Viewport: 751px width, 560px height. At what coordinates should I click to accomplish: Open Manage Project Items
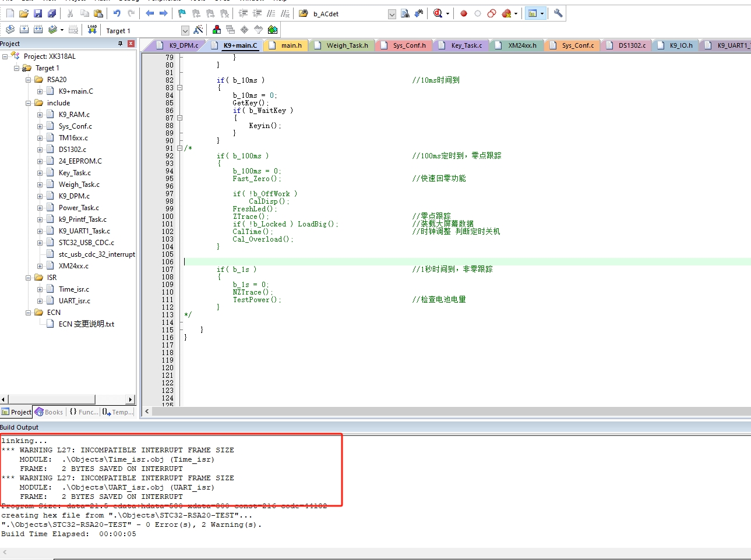coord(217,30)
